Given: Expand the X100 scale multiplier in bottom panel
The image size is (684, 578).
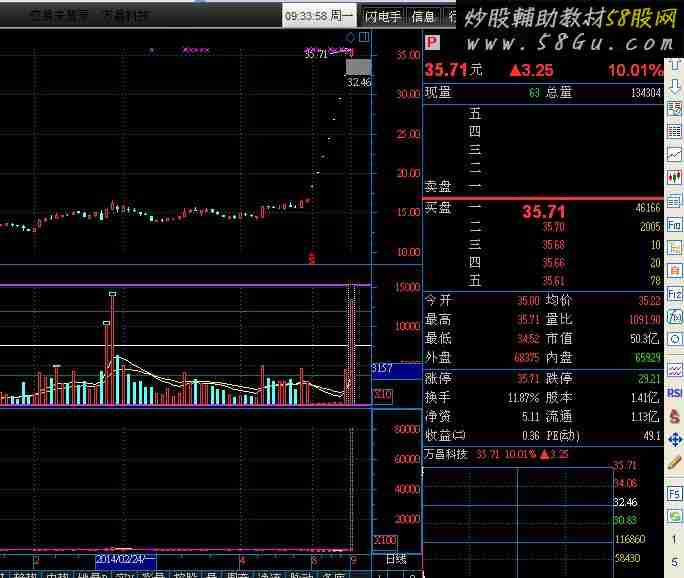Looking at the screenshot, I should tap(383, 540).
